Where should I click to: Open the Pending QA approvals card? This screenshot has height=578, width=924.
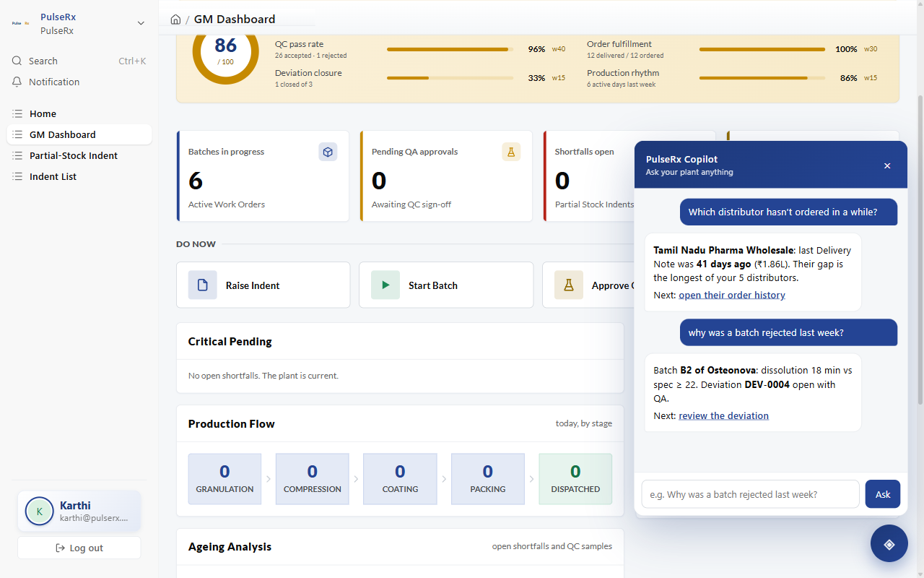446,176
